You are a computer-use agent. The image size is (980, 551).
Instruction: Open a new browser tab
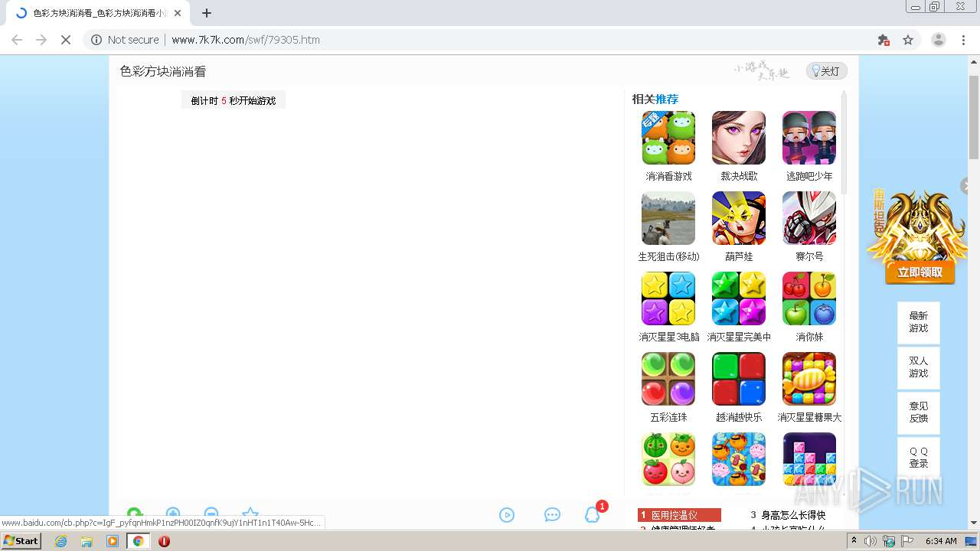click(207, 13)
